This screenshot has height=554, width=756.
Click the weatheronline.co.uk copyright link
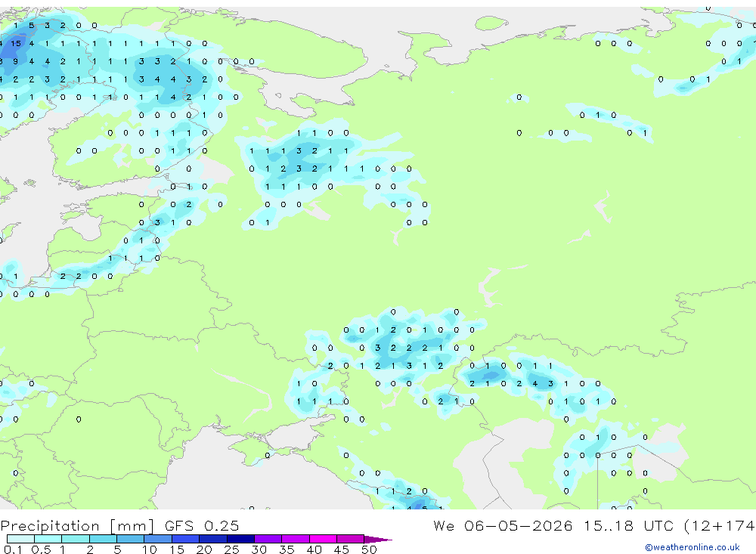point(692,547)
